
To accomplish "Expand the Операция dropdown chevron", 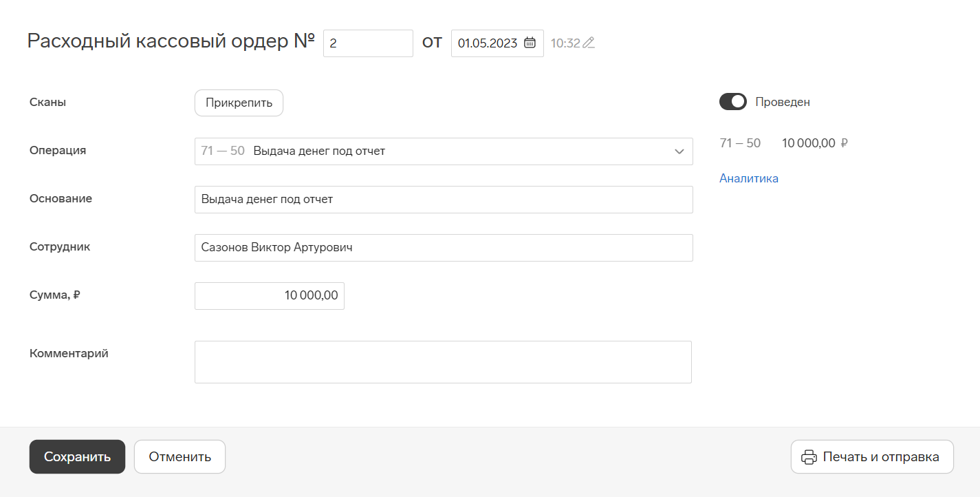I will pos(679,151).
